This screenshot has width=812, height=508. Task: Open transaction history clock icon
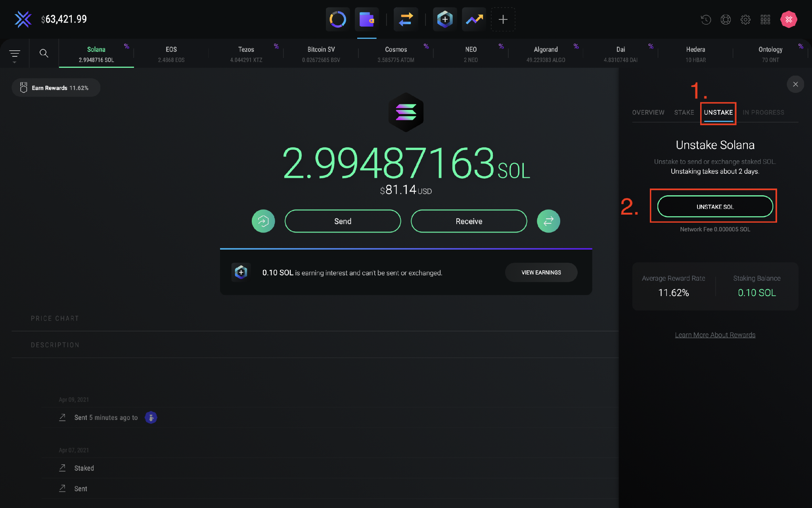[x=706, y=19]
